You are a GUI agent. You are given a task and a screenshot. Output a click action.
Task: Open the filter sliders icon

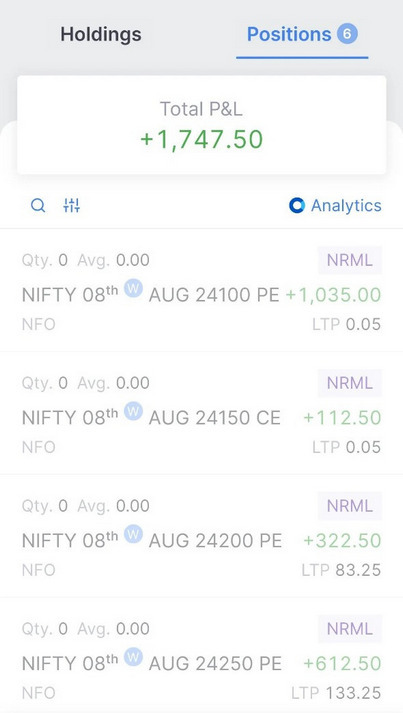pyautogui.click(x=71, y=206)
